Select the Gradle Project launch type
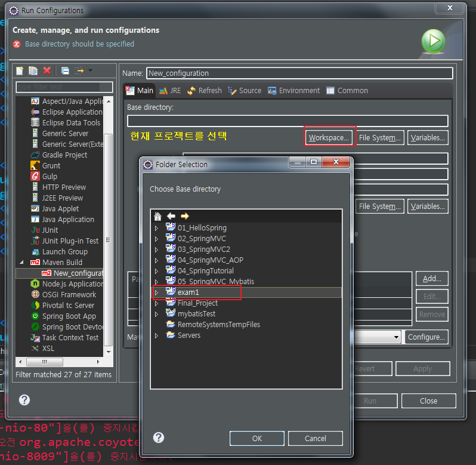476x465 pixels. click(59, 155)
